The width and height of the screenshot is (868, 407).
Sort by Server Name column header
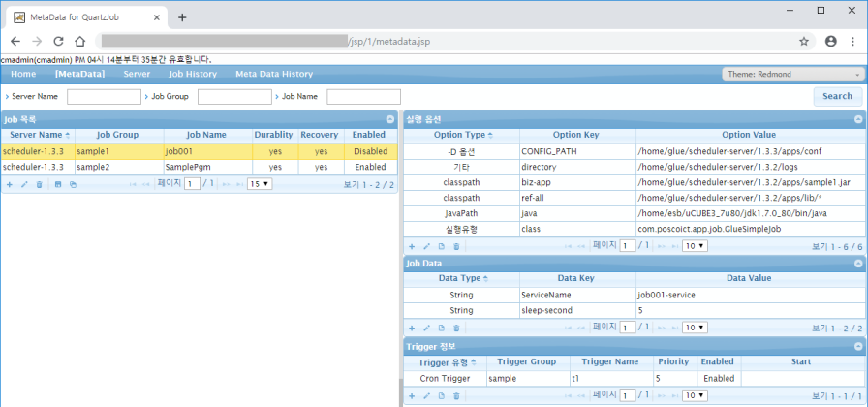[38, 135]
